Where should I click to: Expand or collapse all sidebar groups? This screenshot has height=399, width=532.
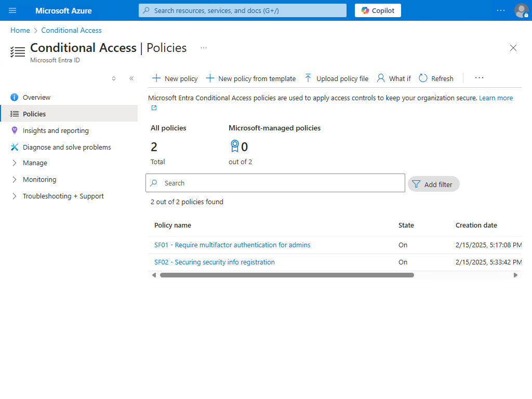(x=114, y=78)
